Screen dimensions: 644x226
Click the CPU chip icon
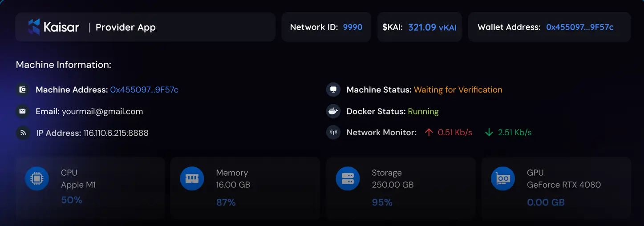(36, 179)
